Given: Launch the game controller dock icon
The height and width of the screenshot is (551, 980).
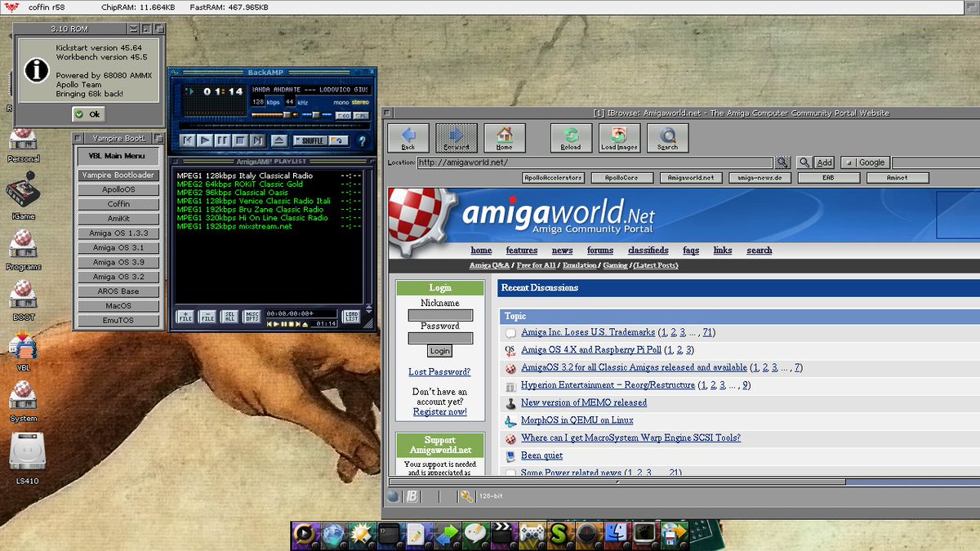Looking at the screenshot, I should (532, 535).
